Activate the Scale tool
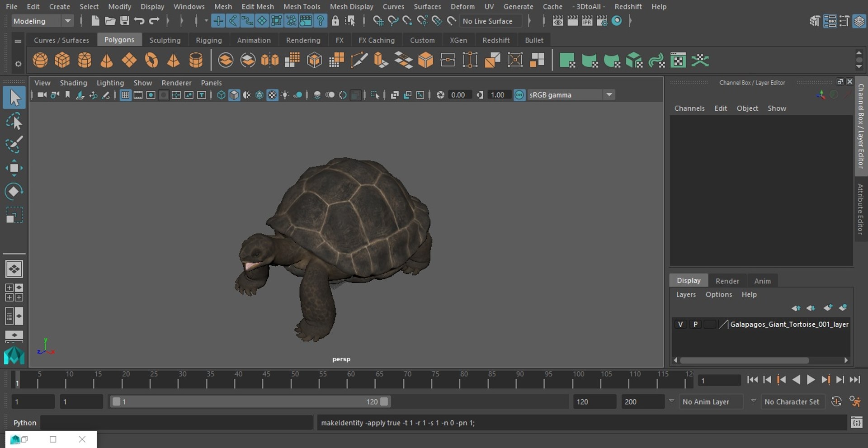 [x=14, y=215]
